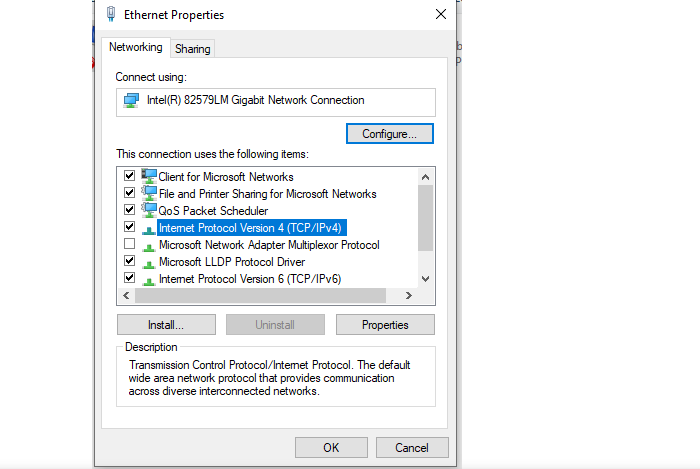This screenshot has height=469, width=700.
Task: Click the Network Adapter Multiplexor Protocol icon
Action: pyautogui.click(x=149, y=247)
